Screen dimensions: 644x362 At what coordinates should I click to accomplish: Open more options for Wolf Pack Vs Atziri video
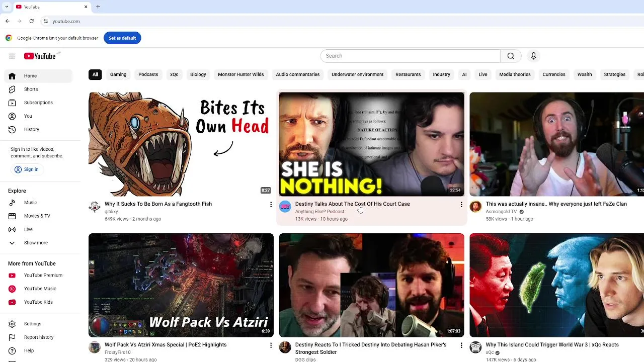271,345
